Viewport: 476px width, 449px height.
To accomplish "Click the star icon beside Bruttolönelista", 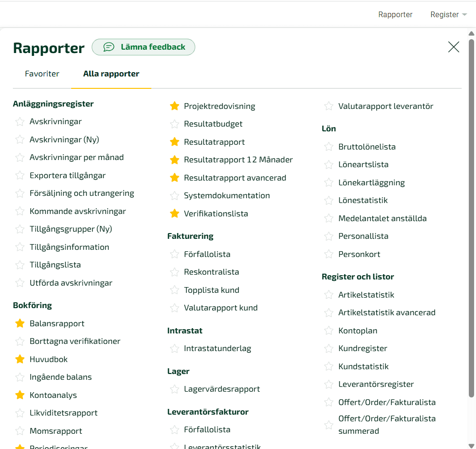I will 328,147.
